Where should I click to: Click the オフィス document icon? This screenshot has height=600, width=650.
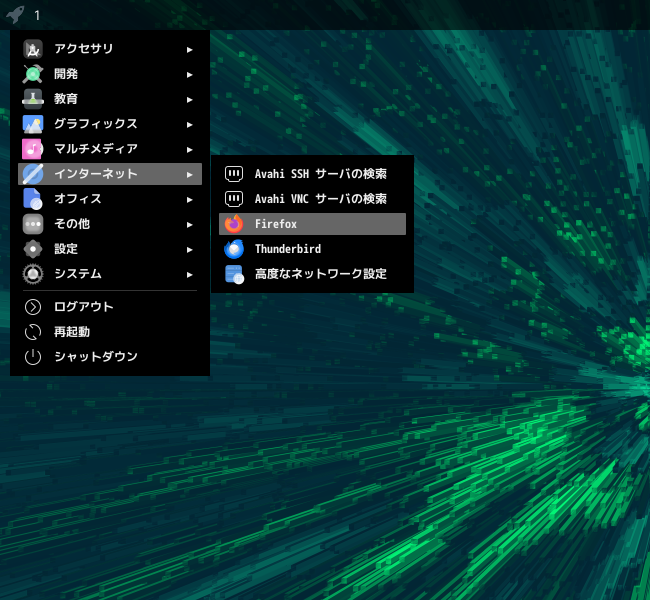pyautogui.click(x=33, y=199)
